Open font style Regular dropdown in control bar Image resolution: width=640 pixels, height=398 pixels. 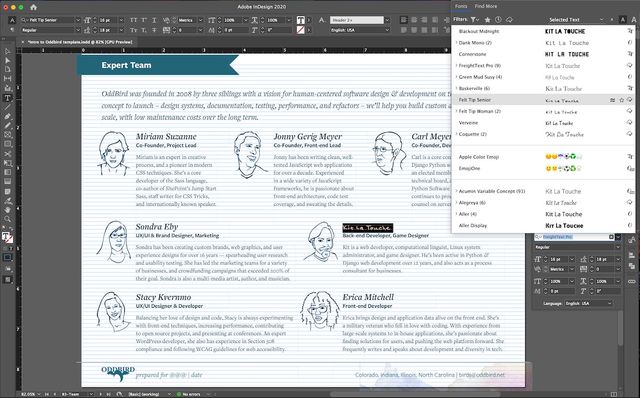click(78, 30)
